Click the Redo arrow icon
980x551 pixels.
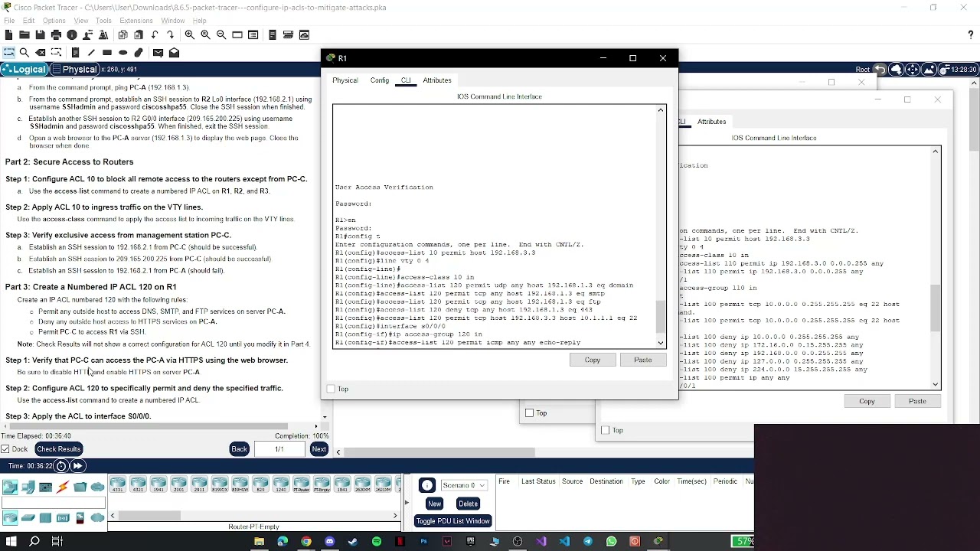(170, 34)
